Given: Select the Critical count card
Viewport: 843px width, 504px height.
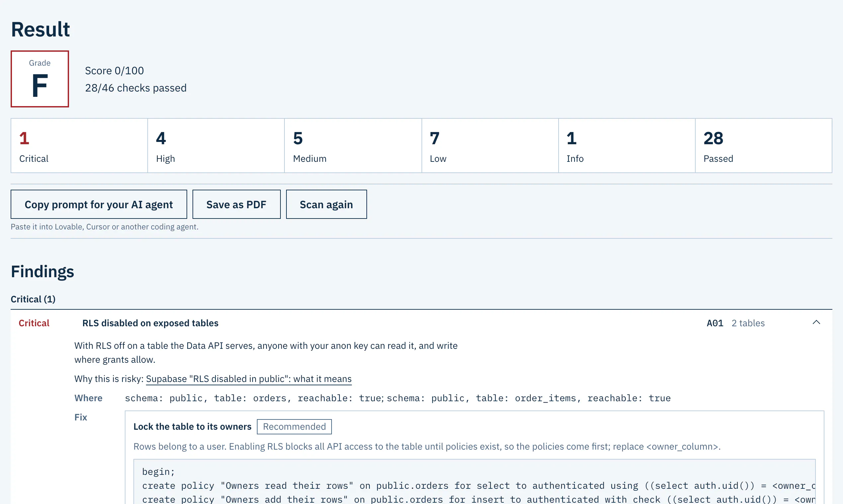Looking at the screenshot, I should [x=79, y=146].
